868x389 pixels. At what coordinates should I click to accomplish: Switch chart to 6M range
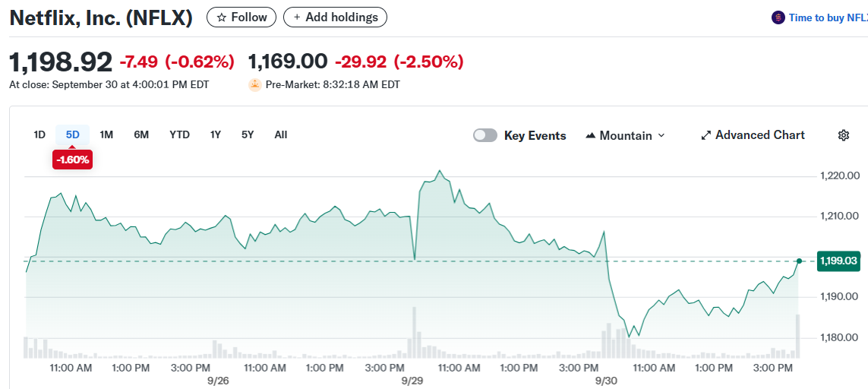(141, 135)
